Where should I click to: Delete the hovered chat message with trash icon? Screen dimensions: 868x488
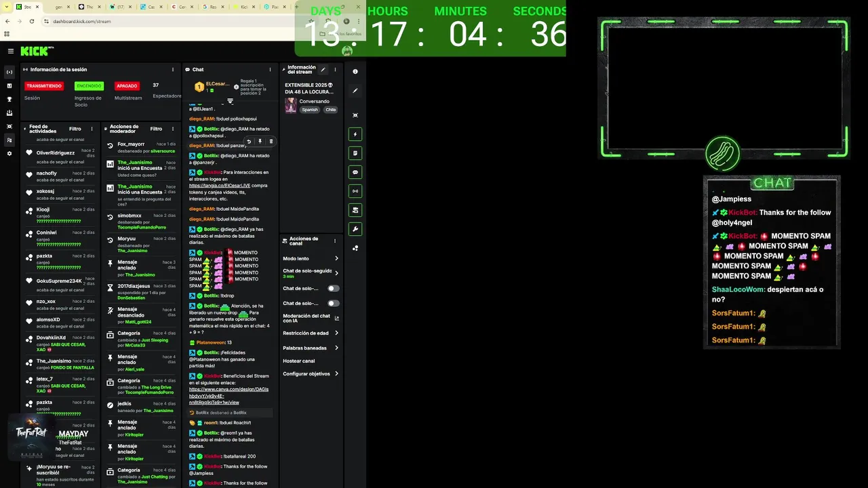(271, 142)
